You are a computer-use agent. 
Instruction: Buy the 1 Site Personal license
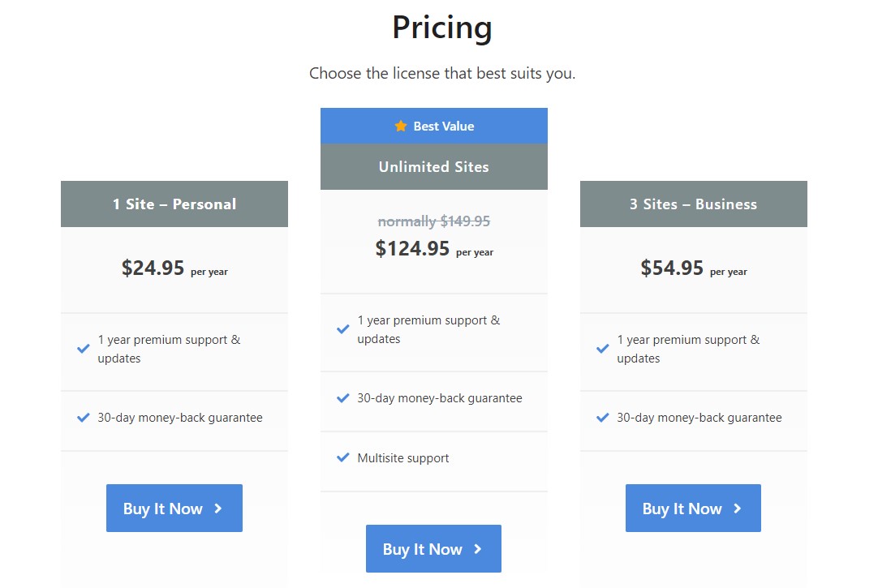pyautogui.click(x=174, y=508)
